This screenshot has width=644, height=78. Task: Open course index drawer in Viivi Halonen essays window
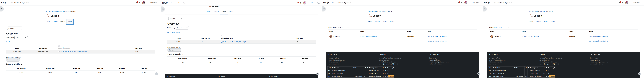485,9
